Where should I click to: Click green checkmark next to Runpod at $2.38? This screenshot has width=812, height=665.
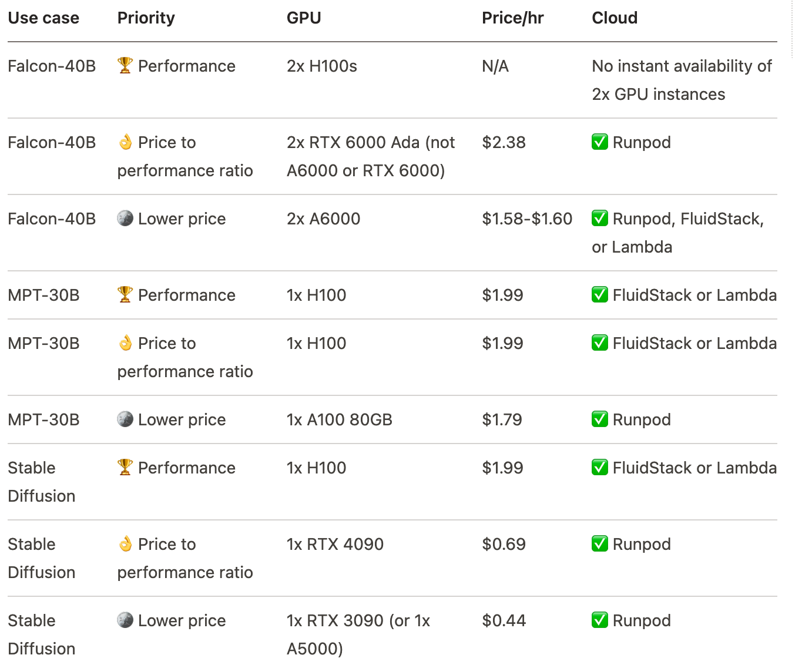[x=600, y=142]
